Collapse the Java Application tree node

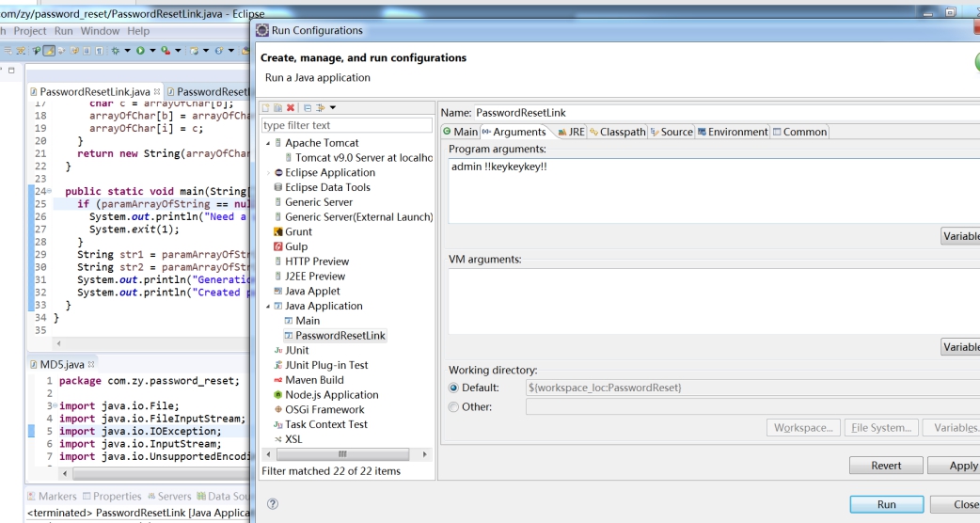click(x=268, y=306)
